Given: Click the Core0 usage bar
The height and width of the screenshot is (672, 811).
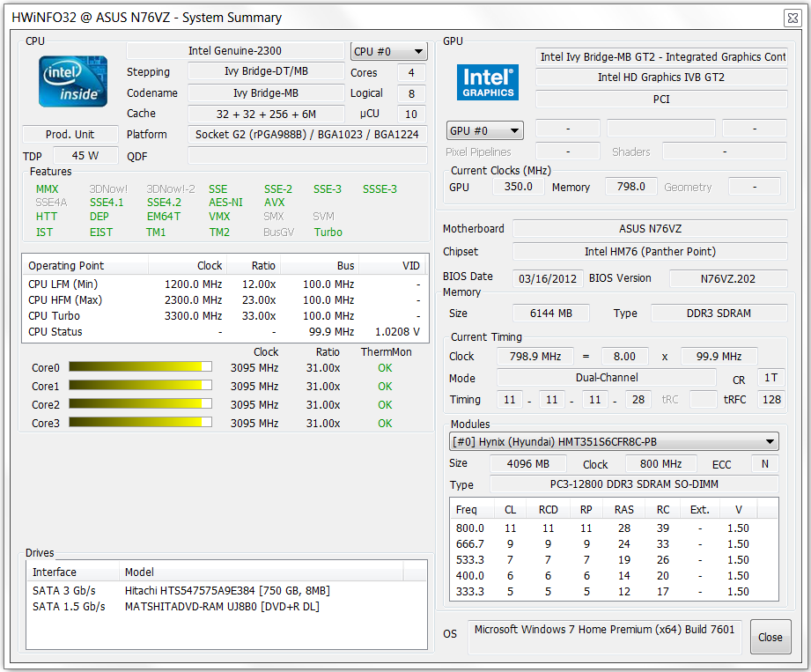Looking at the screenshot, I should tap(140, 367).
